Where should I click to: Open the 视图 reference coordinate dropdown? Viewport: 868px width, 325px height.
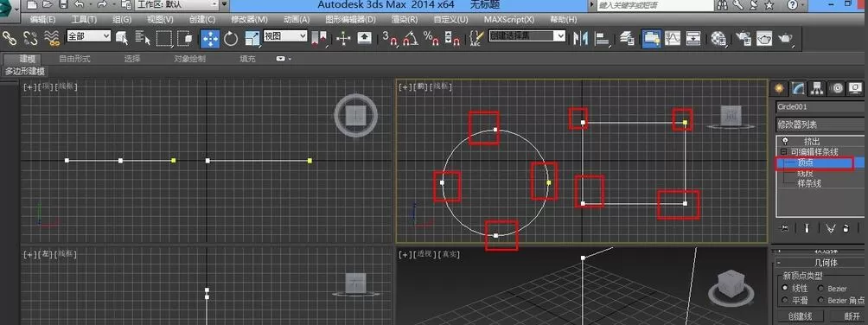pyautogui.click(x=285, y=36)
